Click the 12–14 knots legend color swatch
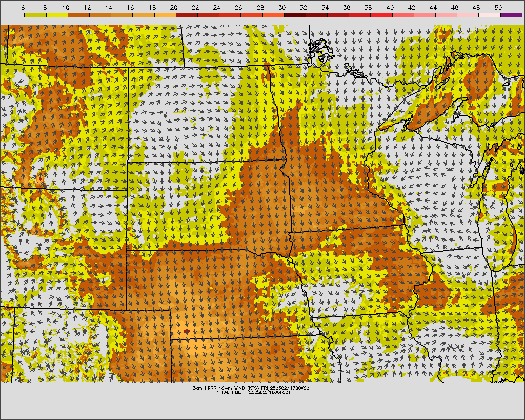This screenshot has height=420, width=525. coord(100,15)
